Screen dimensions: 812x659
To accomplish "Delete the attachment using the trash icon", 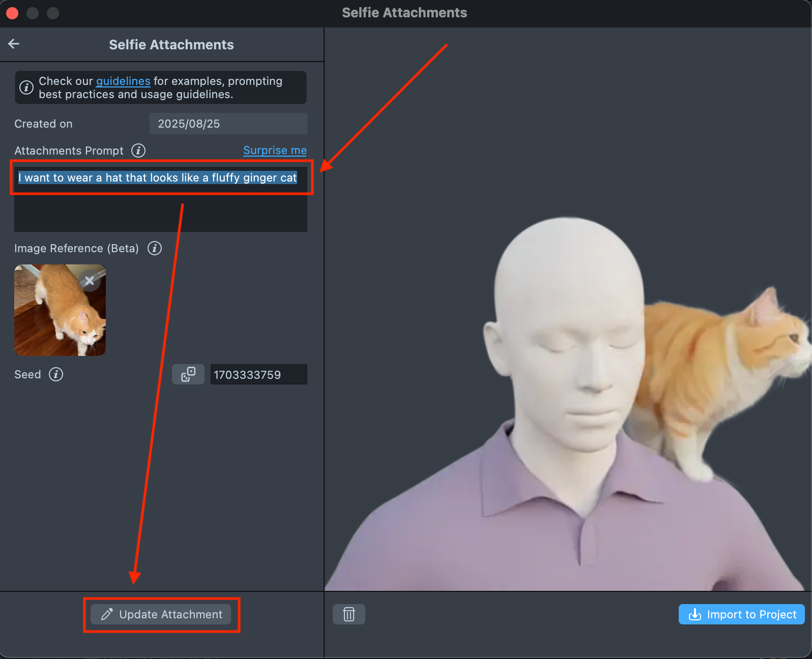I will 349,614.
